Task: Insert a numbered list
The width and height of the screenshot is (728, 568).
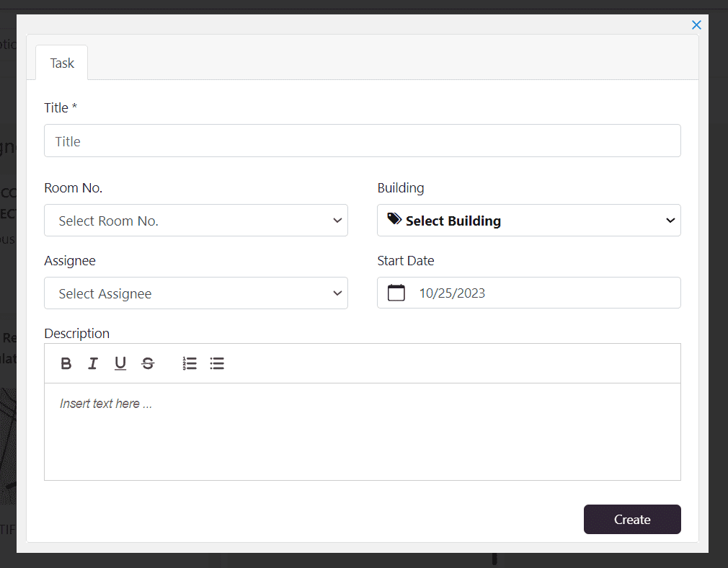Action: pos(190,363)
